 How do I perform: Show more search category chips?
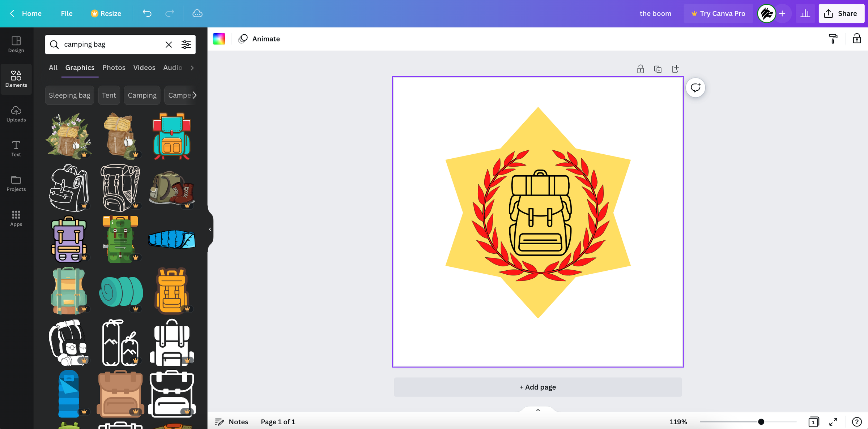195,95
